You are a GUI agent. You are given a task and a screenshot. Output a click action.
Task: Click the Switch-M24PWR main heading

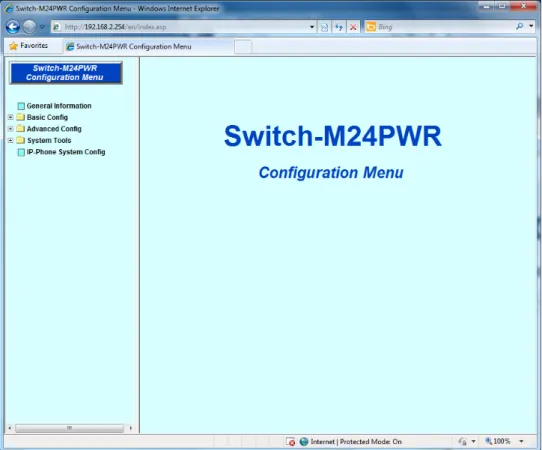333,136
